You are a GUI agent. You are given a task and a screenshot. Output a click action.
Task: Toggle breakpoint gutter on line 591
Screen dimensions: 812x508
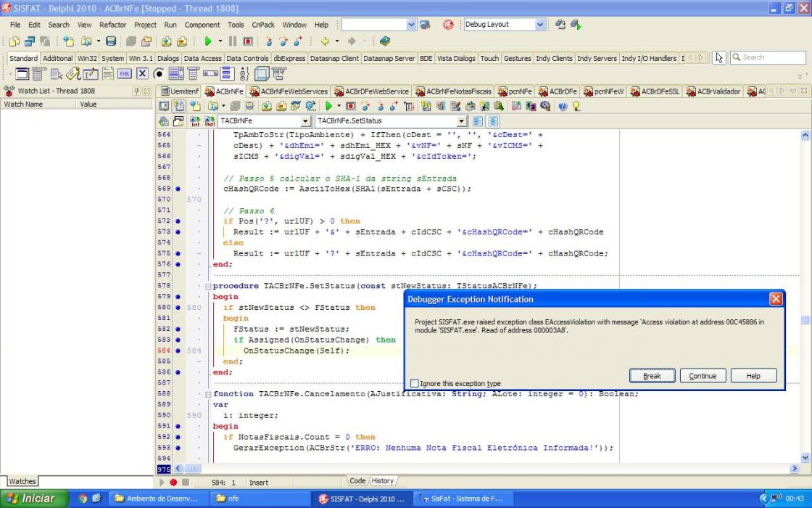click(178, 426)
